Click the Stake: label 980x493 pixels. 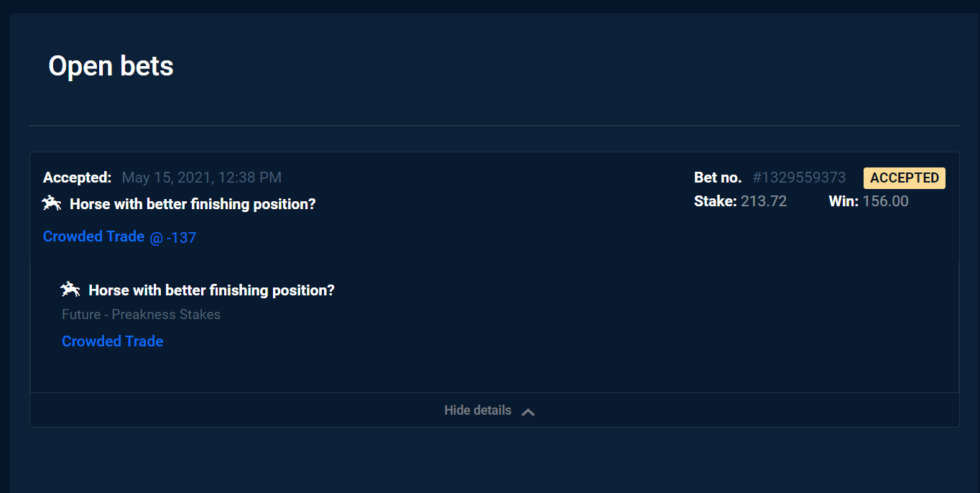(x=715, y=201)
